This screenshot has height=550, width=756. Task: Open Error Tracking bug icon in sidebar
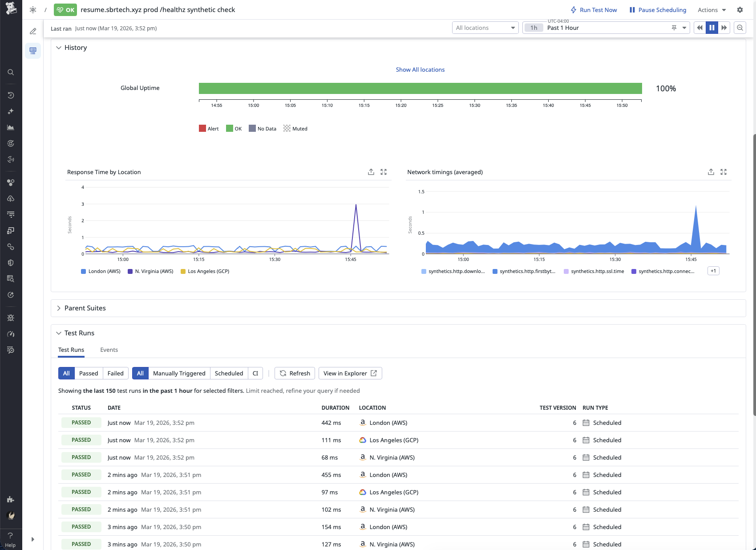[11, 318]
